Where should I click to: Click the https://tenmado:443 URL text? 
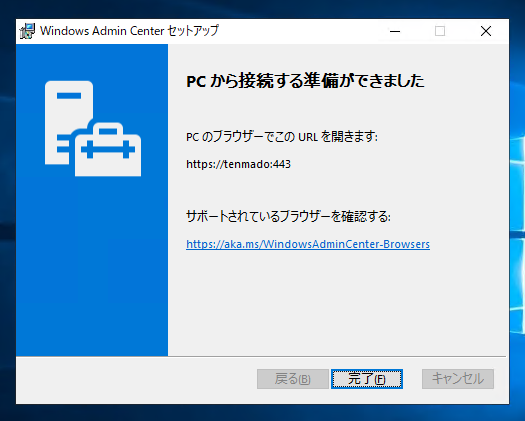click(x=238, y=164)
